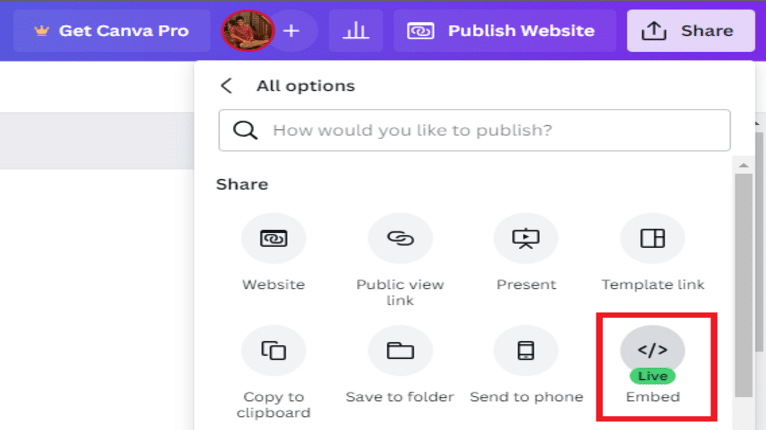The height and width of the screenshot is (430, 766).
Task: Choose the Template link icon
Action: 652,239
